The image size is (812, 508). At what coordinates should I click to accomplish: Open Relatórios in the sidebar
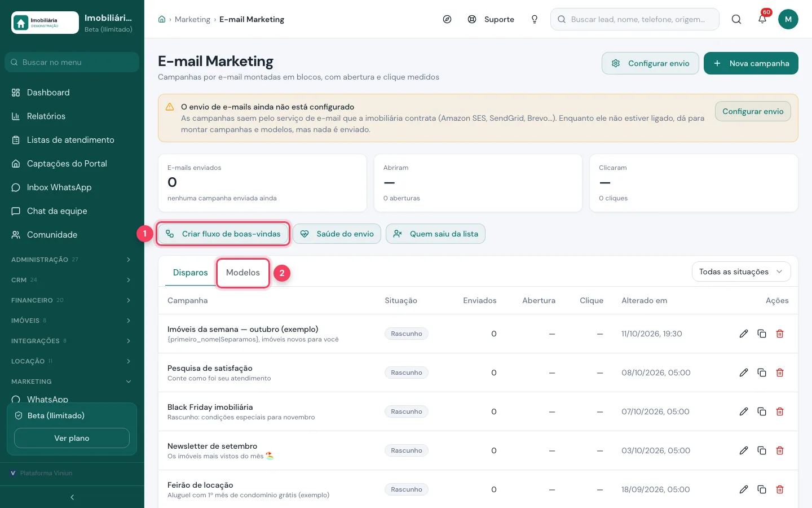point(72,116)
